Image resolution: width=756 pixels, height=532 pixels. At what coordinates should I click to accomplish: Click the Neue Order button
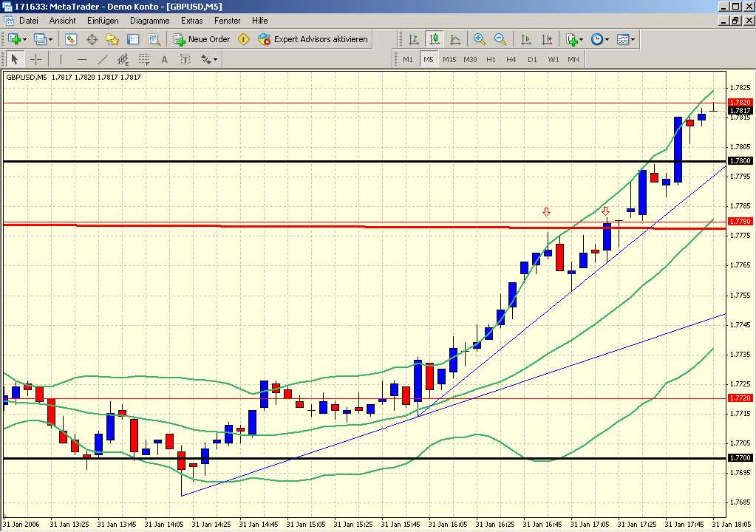(x=202, y=39)
